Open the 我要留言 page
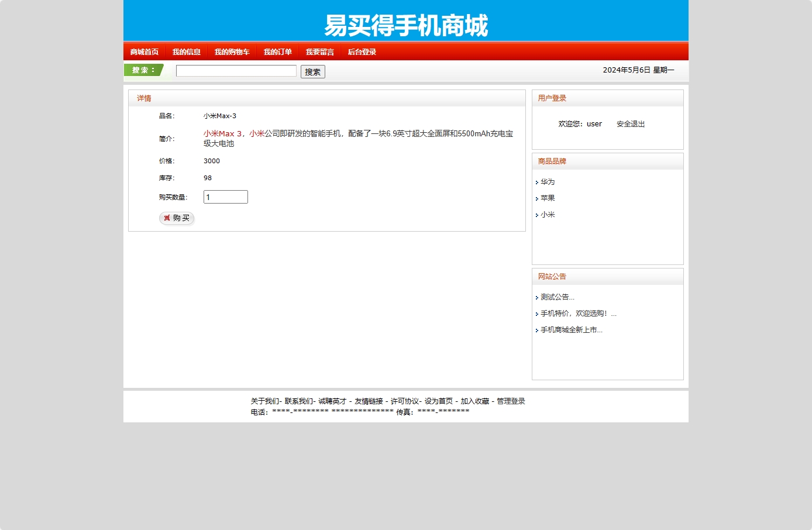The image size is (812, 530). tap(319, 51)
